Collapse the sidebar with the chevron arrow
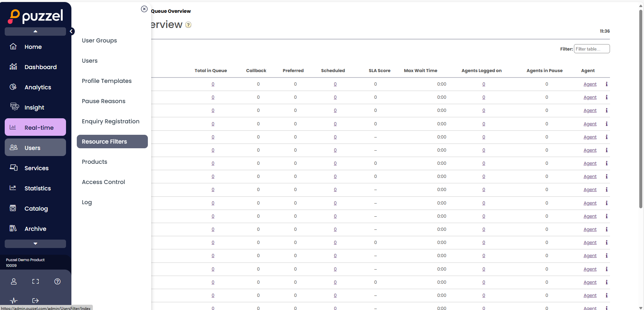The height and width of the screenshot is (310, 644). point(71,31)
